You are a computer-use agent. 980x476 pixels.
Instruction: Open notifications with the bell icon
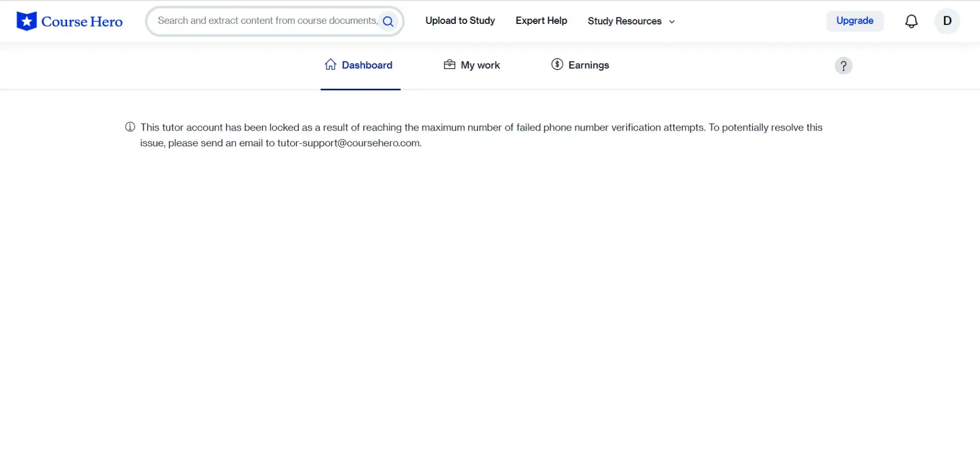coord(911,21)
